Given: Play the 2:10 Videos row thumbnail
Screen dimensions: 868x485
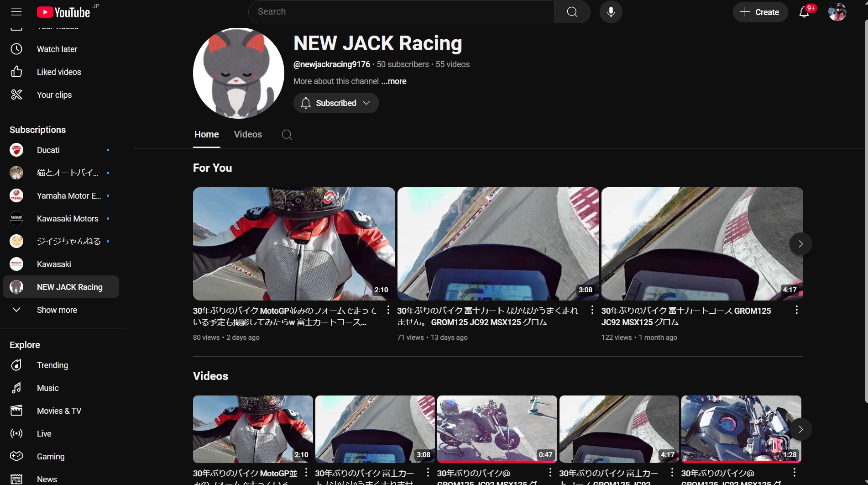Looking at the screenshot, I should point(253,429).
